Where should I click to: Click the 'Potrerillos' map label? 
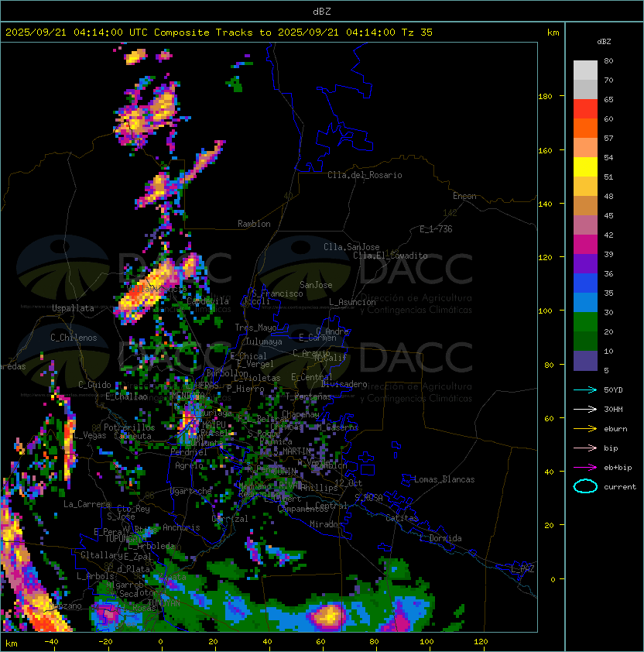coord(129,427)
